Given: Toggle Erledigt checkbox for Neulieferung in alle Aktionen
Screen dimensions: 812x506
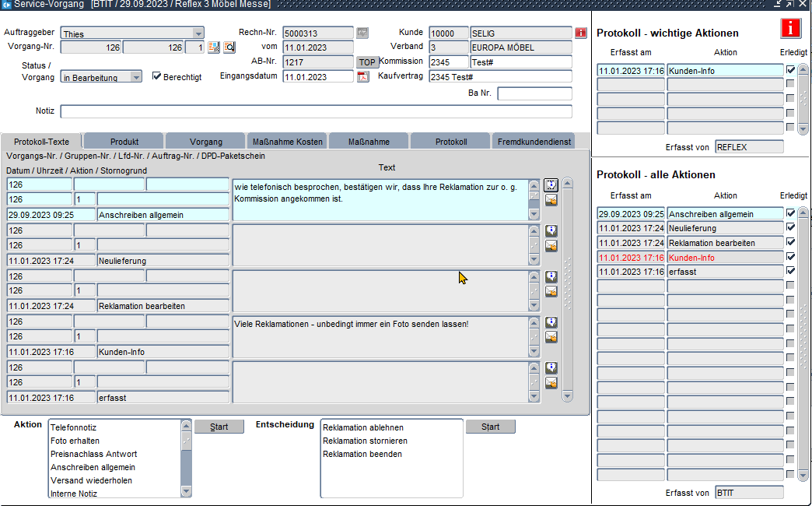Looking at the screenshot, I should 790,227.
